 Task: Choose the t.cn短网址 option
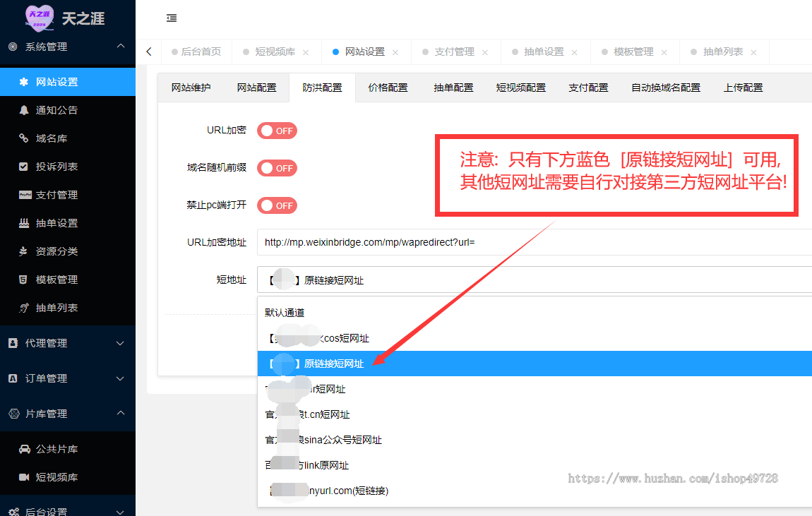tap(535, 414)
